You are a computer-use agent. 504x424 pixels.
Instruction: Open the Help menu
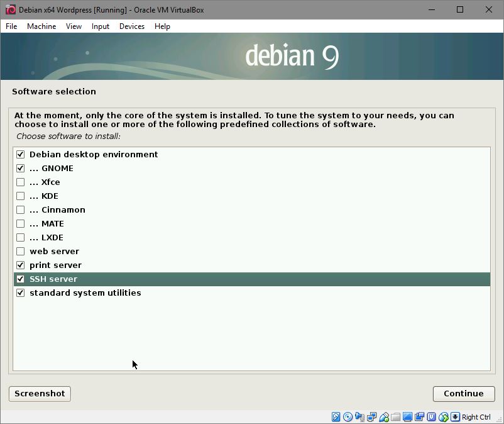click(162, 26)
